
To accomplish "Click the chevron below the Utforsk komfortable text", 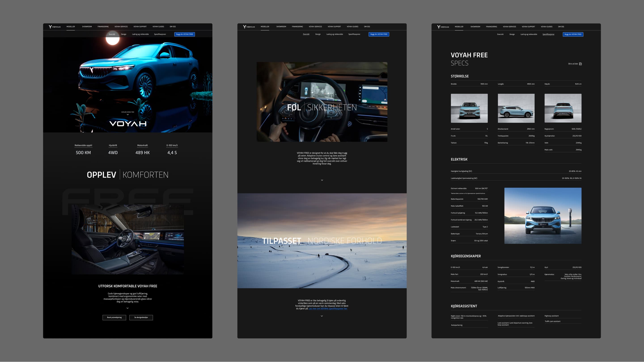I will 127,308.
